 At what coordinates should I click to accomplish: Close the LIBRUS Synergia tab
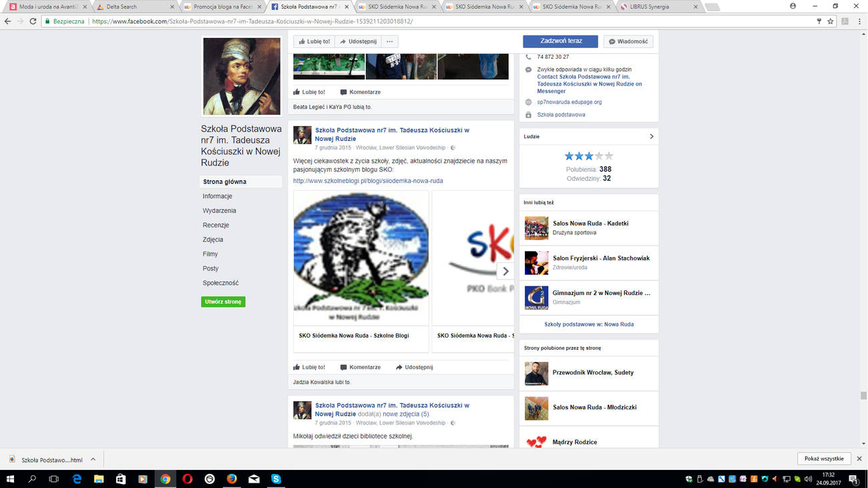pos(696,7)
